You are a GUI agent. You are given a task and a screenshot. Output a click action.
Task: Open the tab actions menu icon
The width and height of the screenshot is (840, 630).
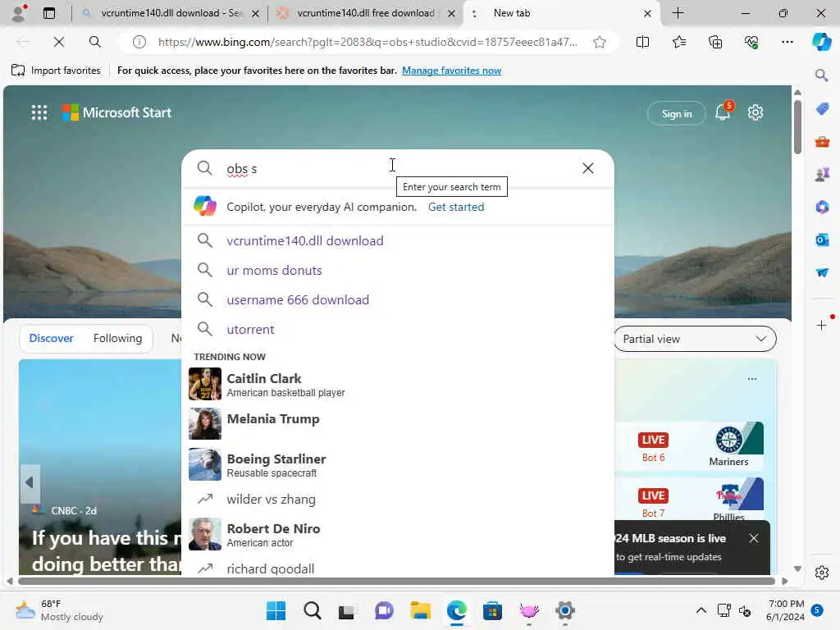tap(48, 13)
